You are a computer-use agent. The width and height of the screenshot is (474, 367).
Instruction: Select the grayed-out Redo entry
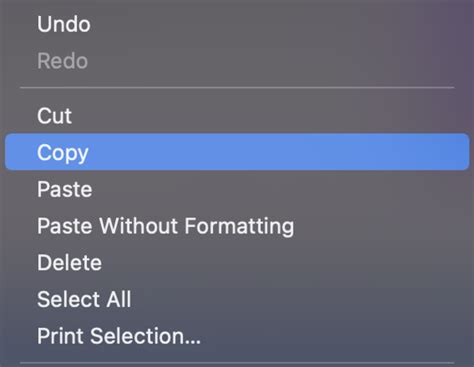coord(237,61)
